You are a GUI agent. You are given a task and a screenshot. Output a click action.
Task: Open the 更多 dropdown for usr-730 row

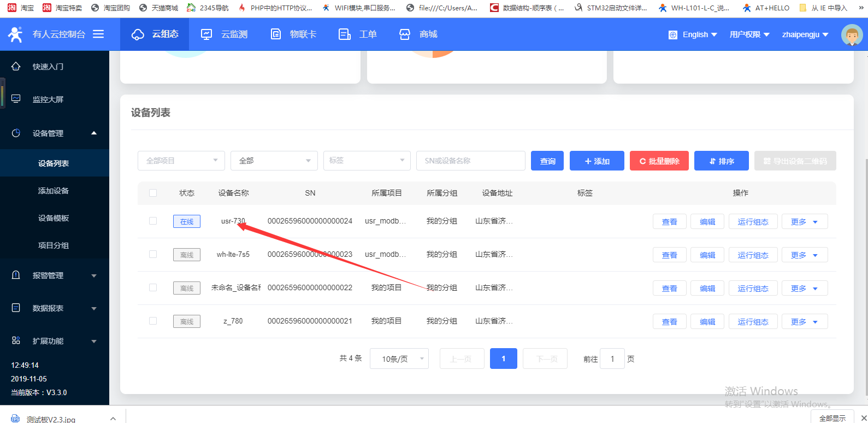click(804, 221)
